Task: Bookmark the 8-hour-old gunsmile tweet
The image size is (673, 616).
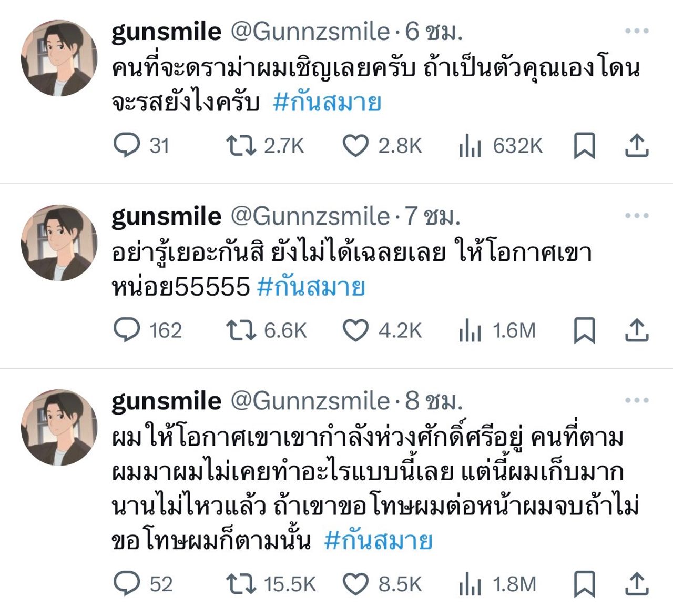Action: [584, 584]
